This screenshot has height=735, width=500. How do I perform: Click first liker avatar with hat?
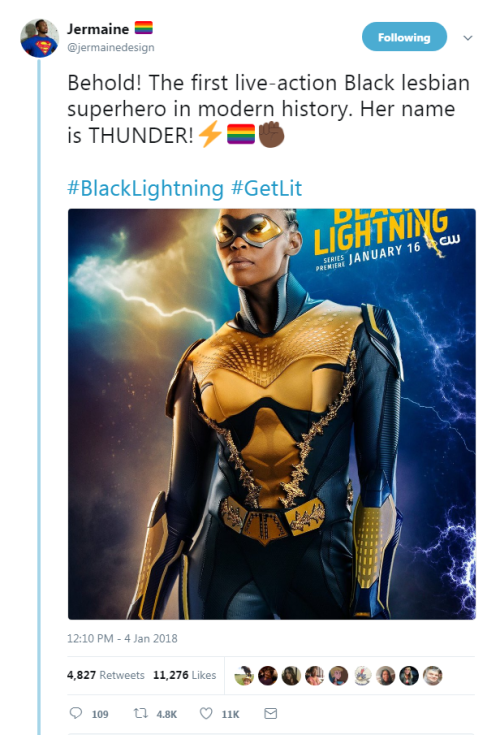click(244, 675)
